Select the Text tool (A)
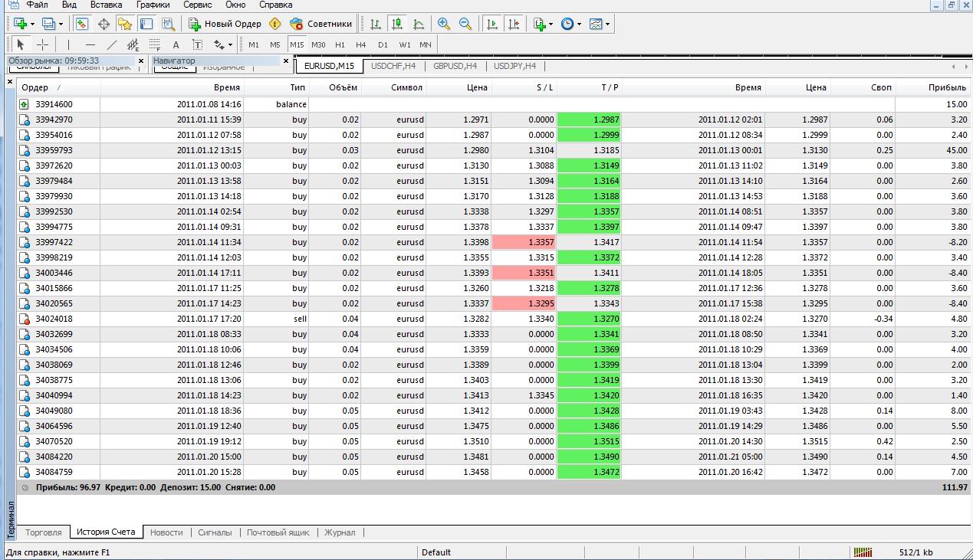Viewport: 973px width, 560px height. [176, 44]
